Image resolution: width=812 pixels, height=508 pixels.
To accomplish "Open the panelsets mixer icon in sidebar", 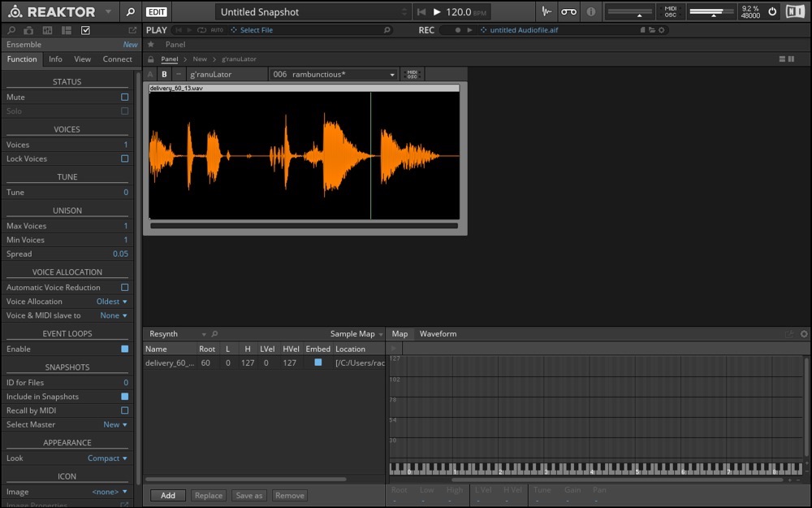I will pos(47,30).
